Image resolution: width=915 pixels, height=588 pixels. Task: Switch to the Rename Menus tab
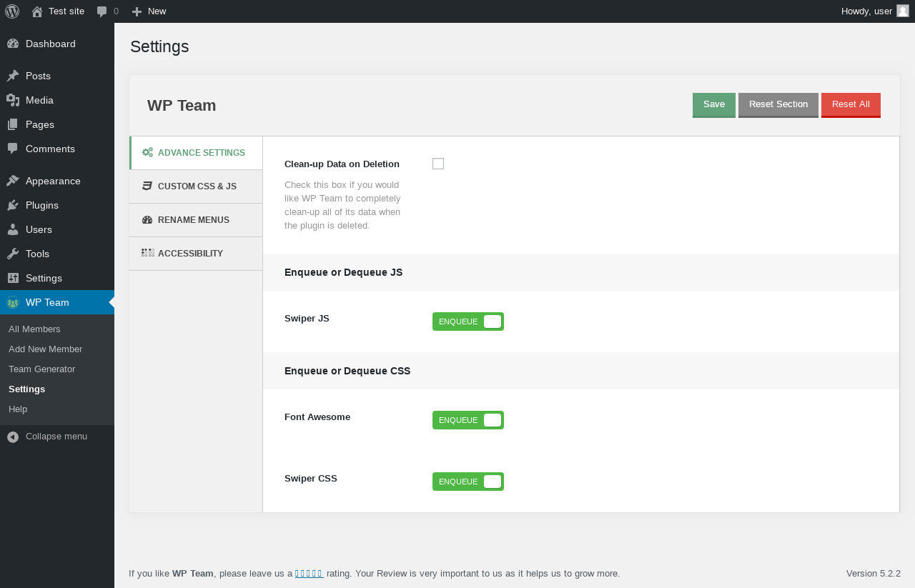[x=196, y=220]
